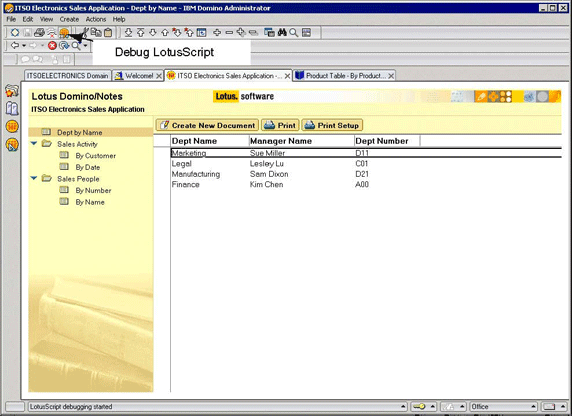Viewport: 572px width, 416px height.
Task: Click the Previous Unread red-star up-arrow icon
Action: point(189,32)
